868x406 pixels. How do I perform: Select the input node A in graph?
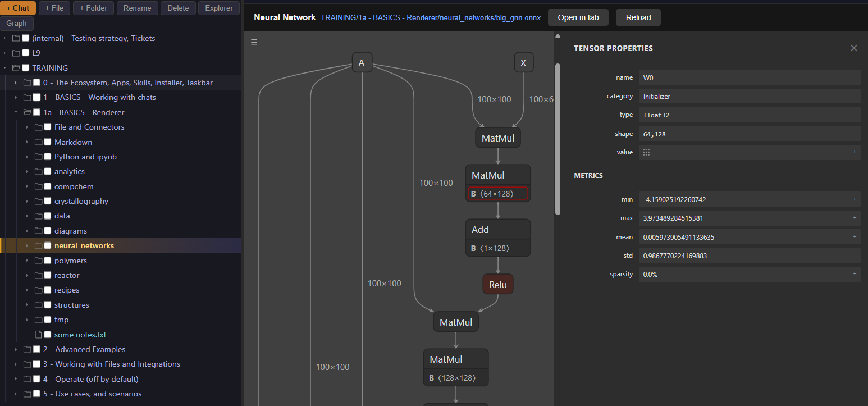point(362,62)
